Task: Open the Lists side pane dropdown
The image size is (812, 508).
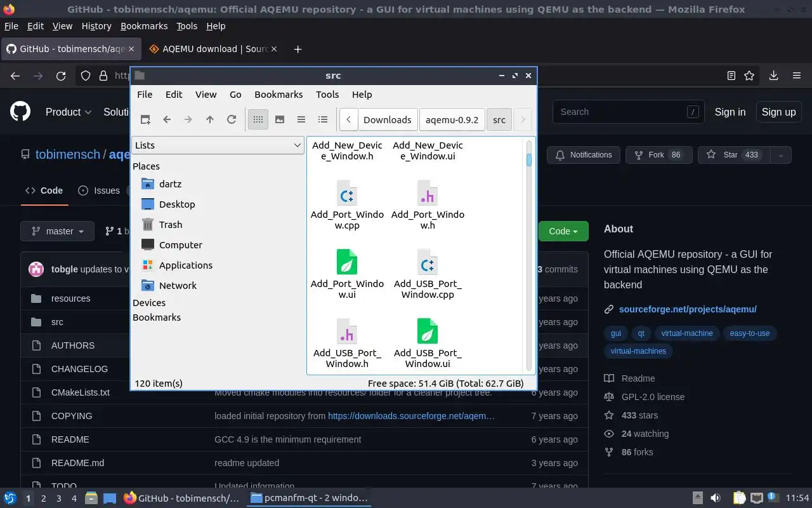Action: pos(218,145)
